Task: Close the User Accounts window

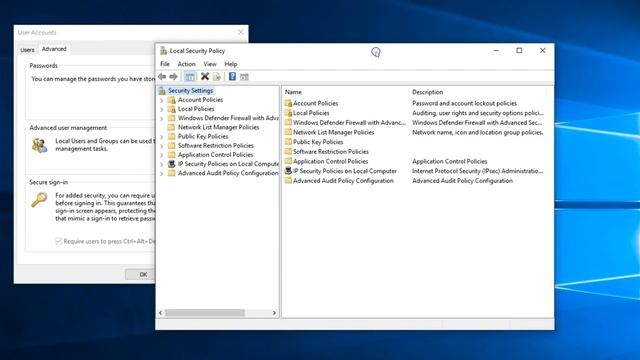Action: pyautogui.click(x=240, y=32)
